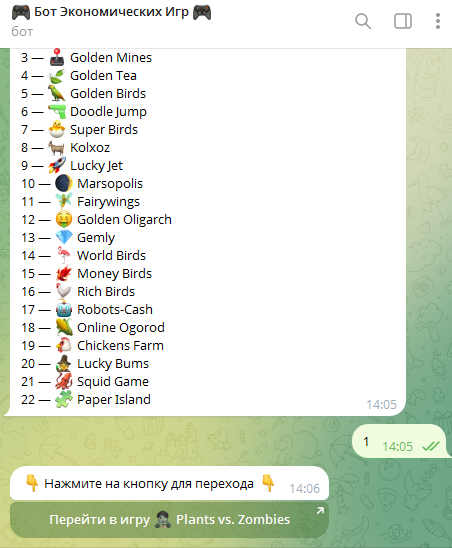Screen dimensions: 452x548
Task: Click the chicken emoji next to Chickens Farm
Action: tap(64, 346)
